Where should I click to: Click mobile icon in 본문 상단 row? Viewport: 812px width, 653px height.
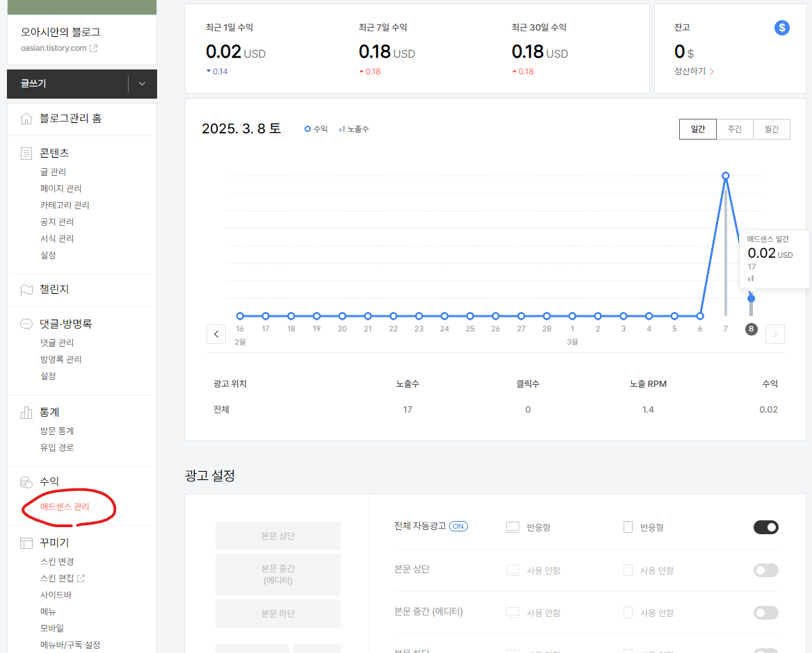click(628, 570)
